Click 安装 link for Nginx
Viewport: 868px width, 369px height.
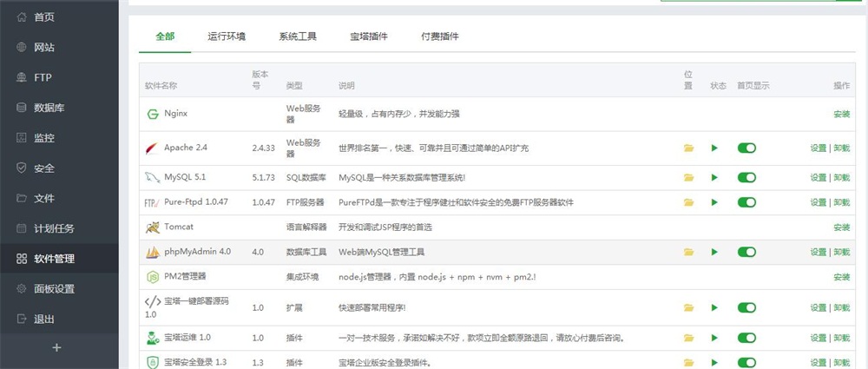[841, 114]
